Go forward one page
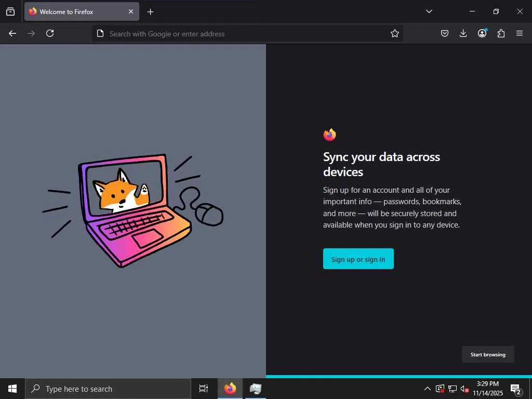Viewport: 532px width, 399px height. (x=31, y=33)
